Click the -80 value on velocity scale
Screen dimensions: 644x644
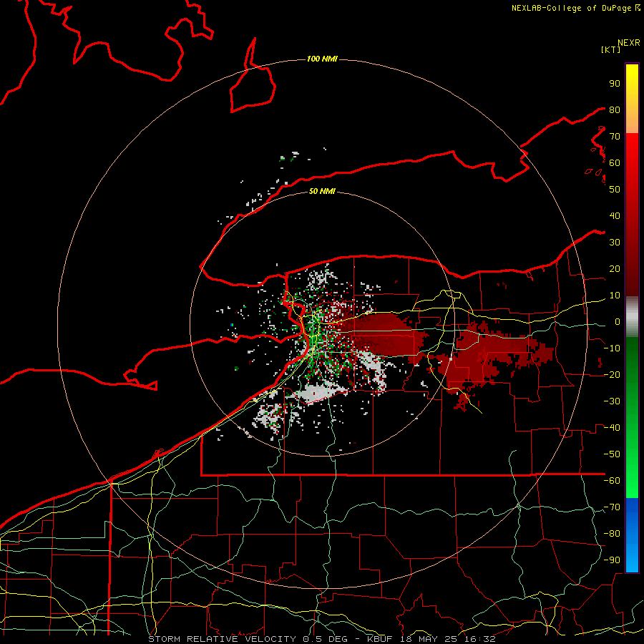pos(612,534)
